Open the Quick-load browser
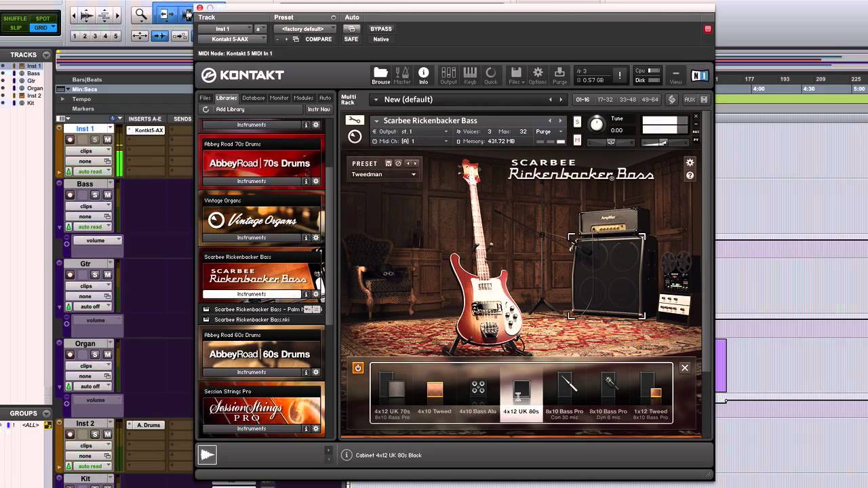Image resolution: width=868 pixels, height=488 pixels. (x=490, y=75)
